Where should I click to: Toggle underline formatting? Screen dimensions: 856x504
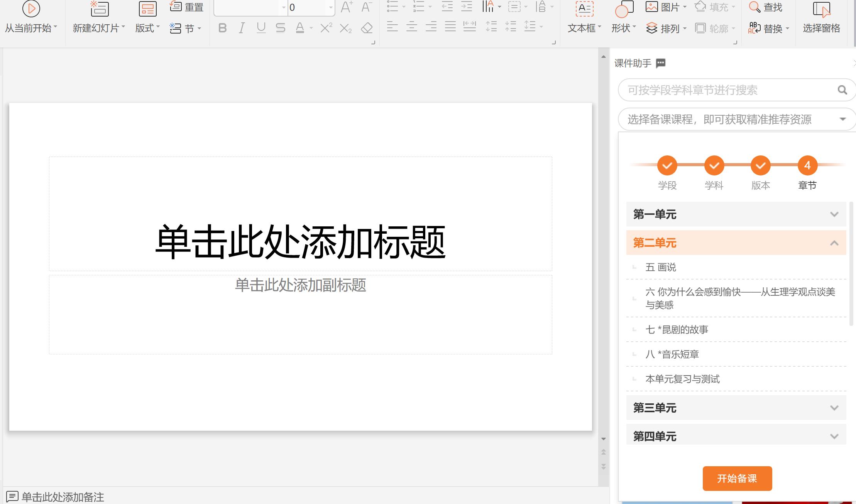(261, 28)
